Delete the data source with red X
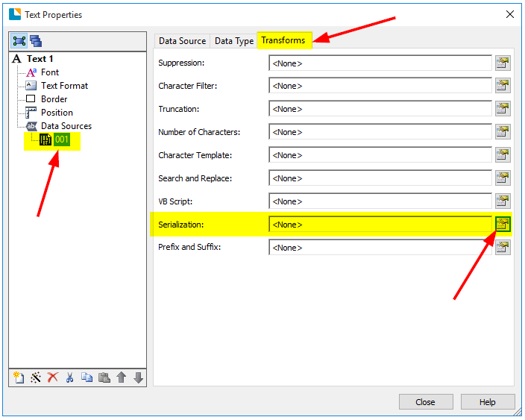525x420 pixels. (x=52, y=377)
